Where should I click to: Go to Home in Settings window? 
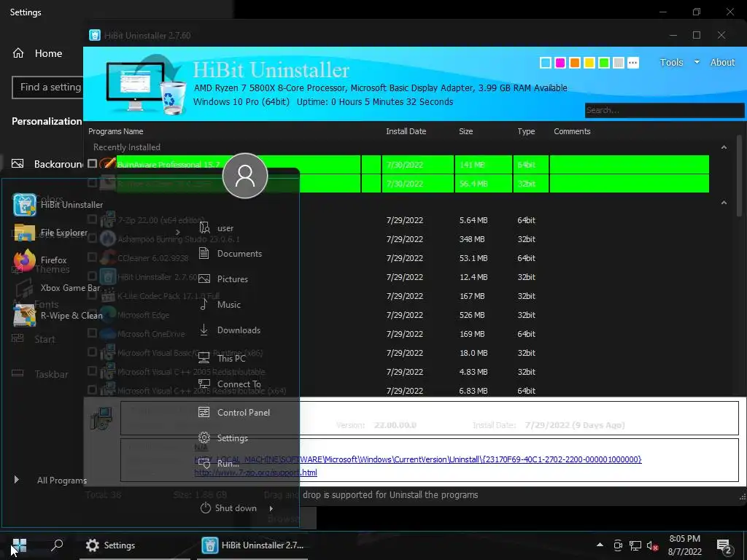37,53
